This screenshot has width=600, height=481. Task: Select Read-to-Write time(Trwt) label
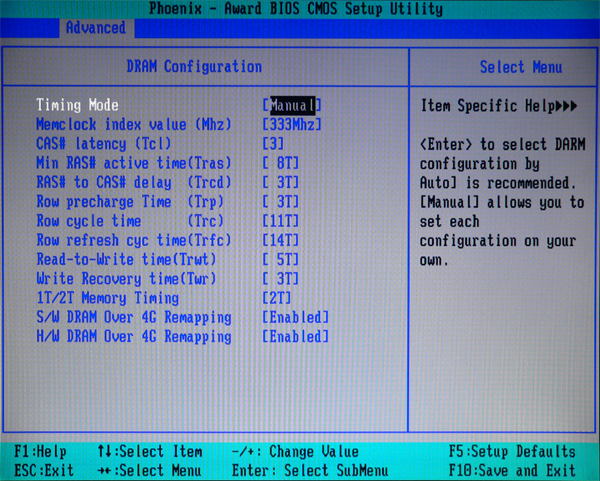126,259
